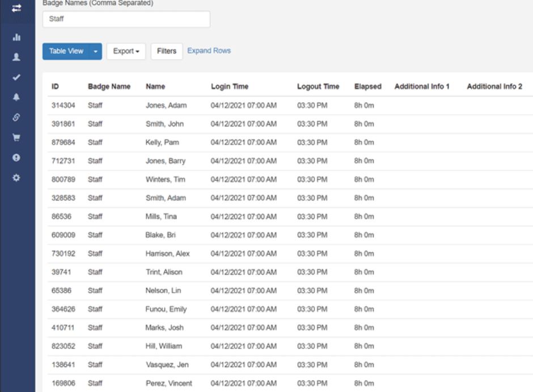Click inside the Badge Names text field
Image resolution: width=533 pixels, height=392 pixels.
coord(126,18)
